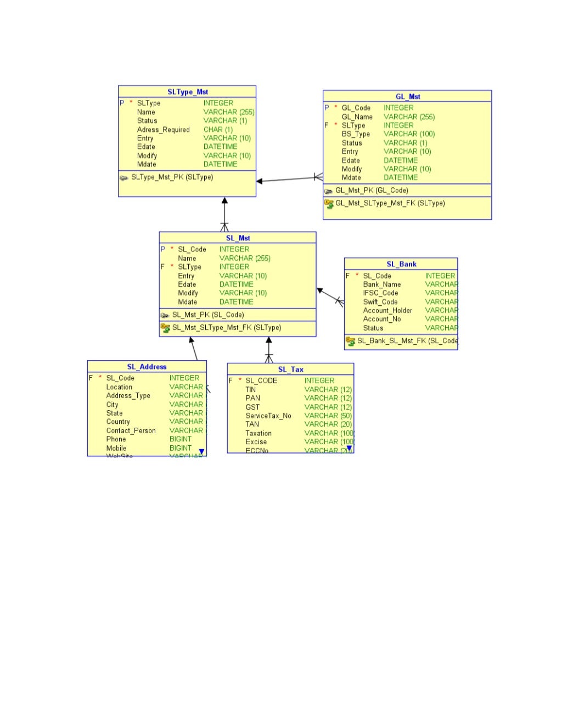This screenshot has width=562, height=728.
Task: Click SL_CODE column in SL_Tax
Action: 261,381
